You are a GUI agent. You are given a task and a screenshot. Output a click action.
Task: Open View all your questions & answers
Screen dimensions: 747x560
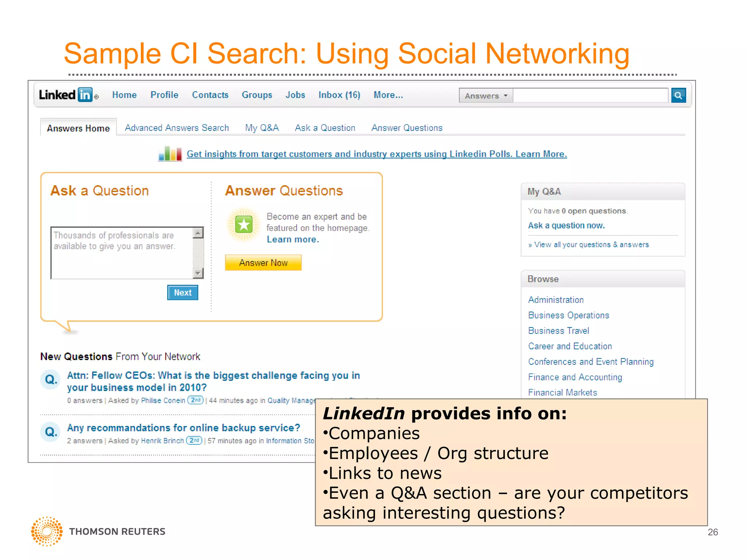tap(588, 245)
